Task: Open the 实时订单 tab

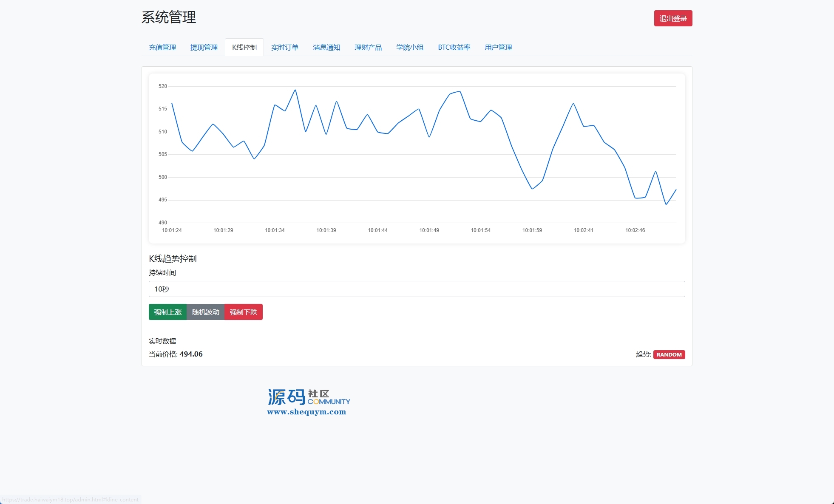Action: [284, 47]
